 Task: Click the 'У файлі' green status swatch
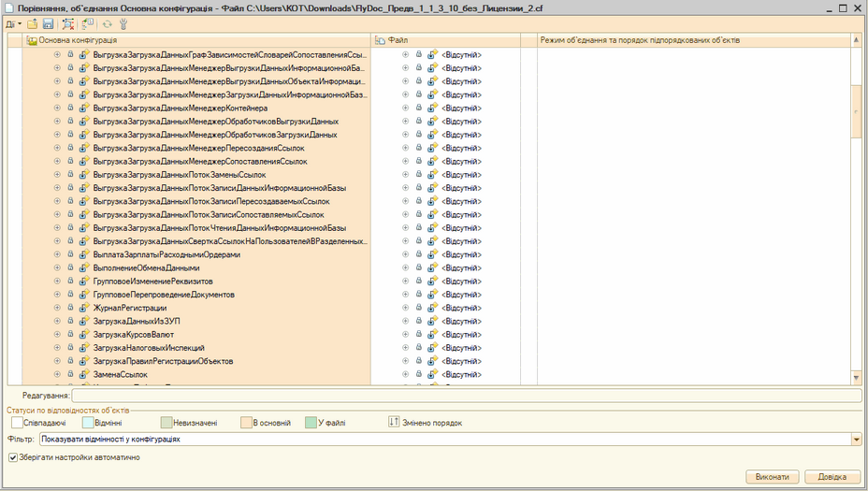[x=311, y=423]
